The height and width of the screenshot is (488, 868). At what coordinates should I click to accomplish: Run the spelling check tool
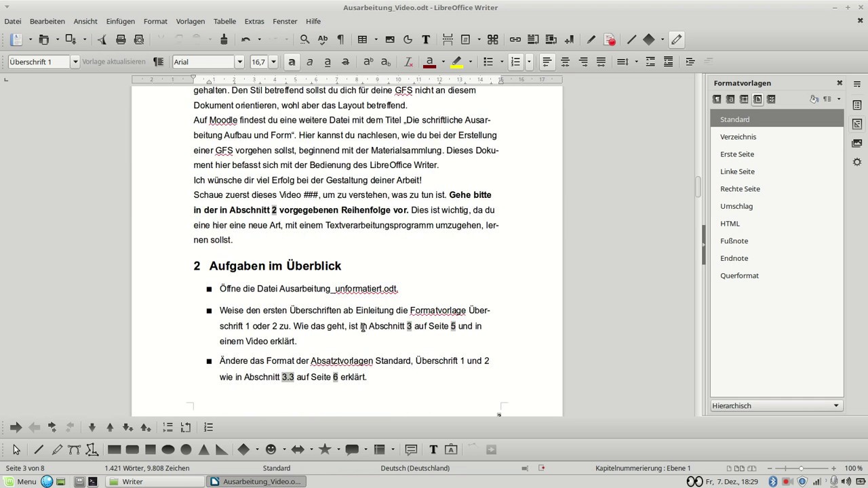point(323,40)
